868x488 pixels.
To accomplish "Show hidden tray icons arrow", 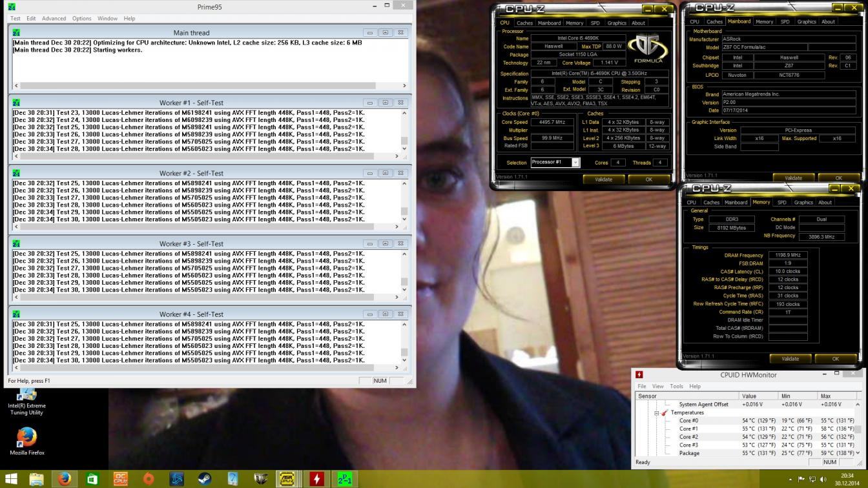I will point(790,480).
